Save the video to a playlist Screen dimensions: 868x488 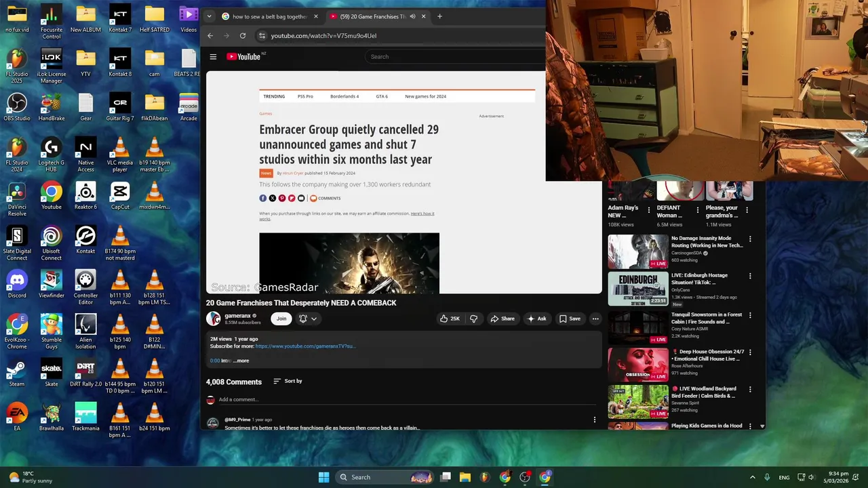click(x=570, y=319)
